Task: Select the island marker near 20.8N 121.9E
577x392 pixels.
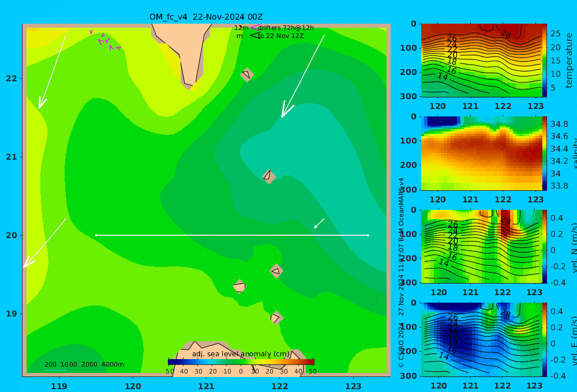Action: [x=269, y=176]
